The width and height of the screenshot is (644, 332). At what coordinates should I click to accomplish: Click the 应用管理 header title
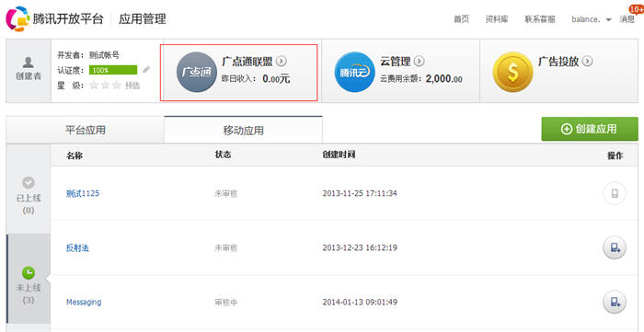(x=143, y=19)
